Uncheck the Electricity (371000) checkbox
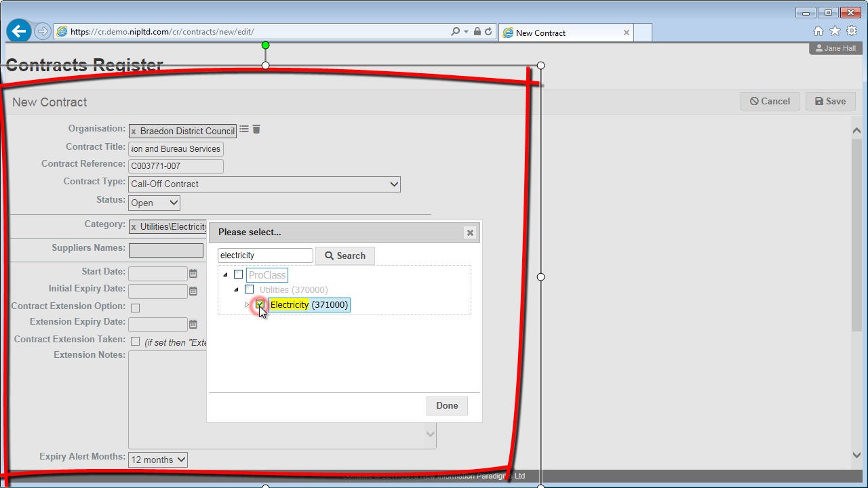Image resolution: width=868 pixels, height=488 pixels. pos(260,305)
